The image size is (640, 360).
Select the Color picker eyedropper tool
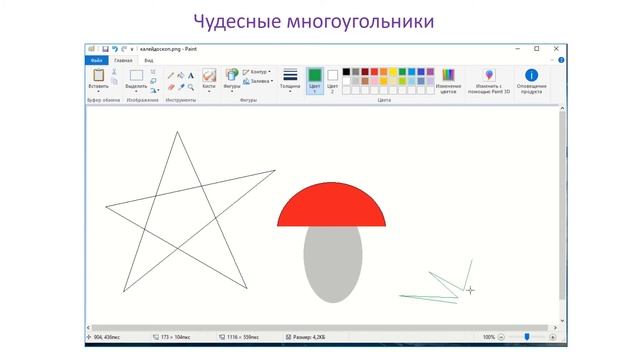(x=181, y=87)
